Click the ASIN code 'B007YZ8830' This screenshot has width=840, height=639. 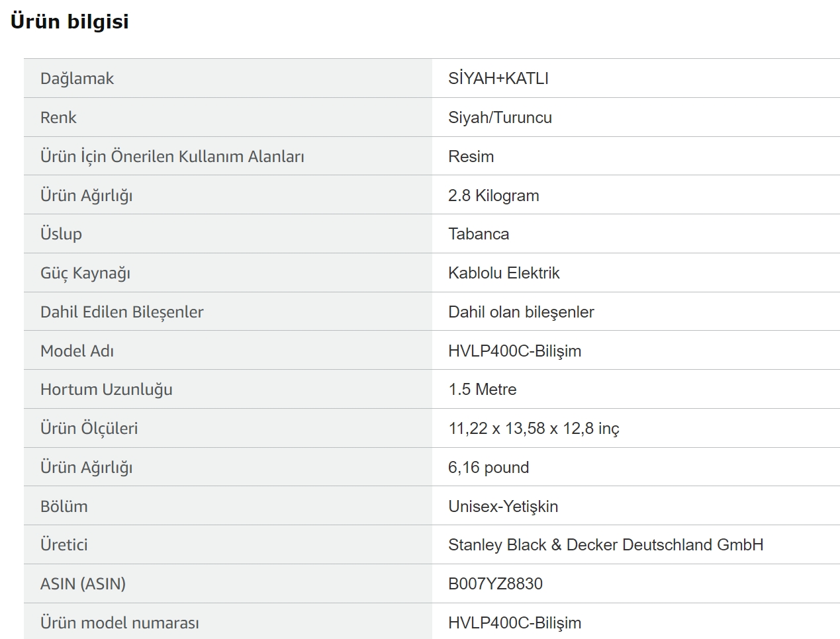(495, 583)
